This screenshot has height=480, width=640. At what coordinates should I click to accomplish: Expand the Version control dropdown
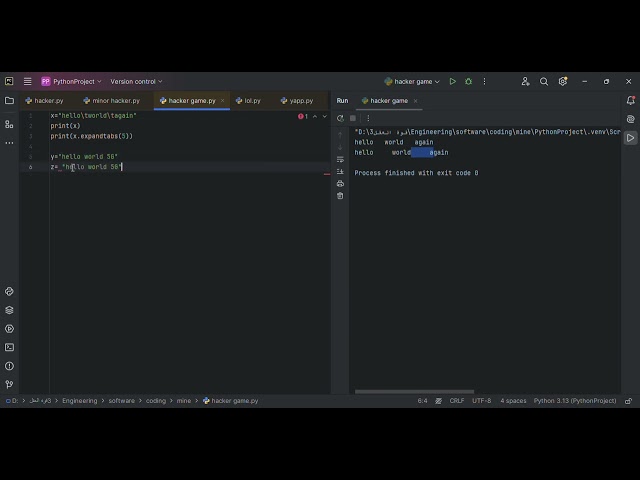click(136, 82)
